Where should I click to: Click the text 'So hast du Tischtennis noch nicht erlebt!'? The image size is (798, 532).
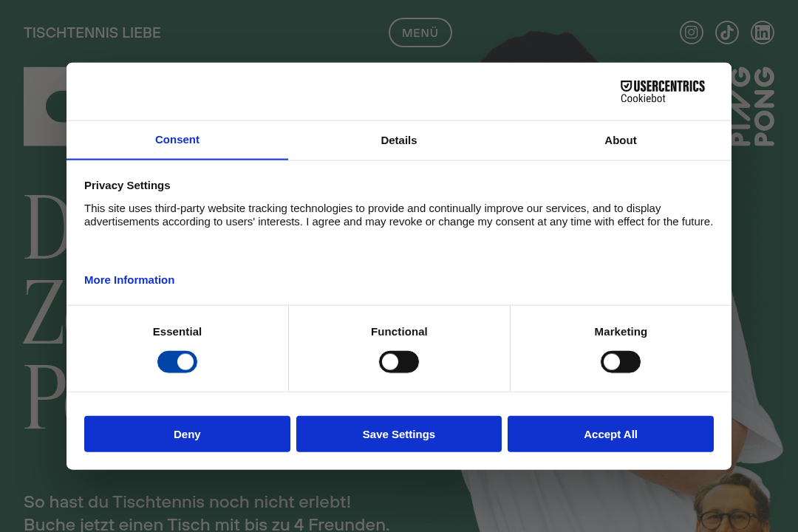(187, 502)
